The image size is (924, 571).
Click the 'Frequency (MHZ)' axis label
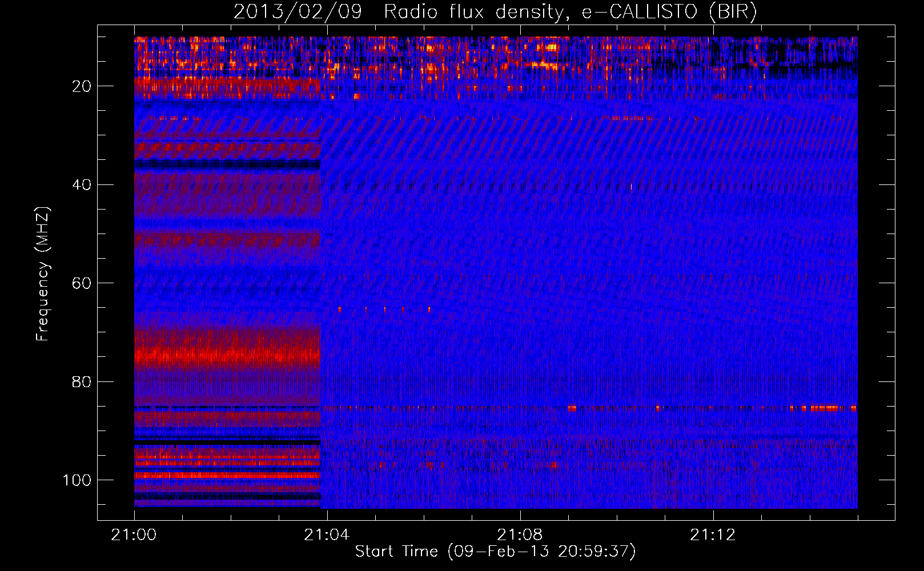43,274
